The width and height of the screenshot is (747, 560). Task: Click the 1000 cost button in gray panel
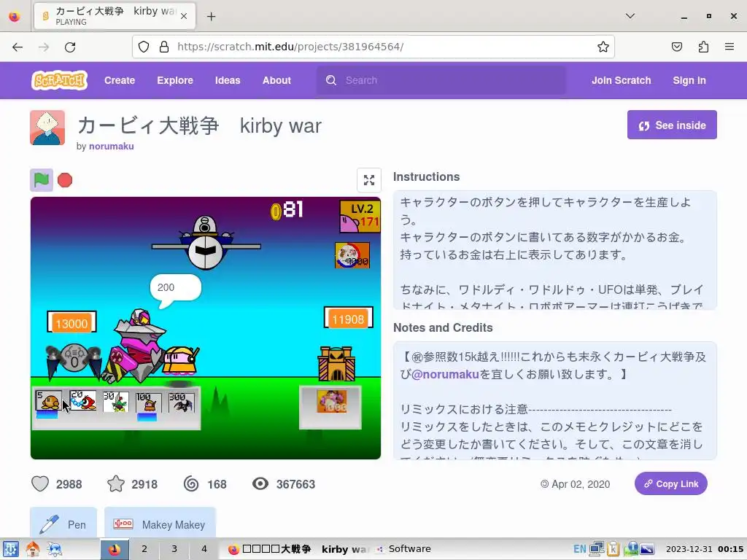[332, 402]
